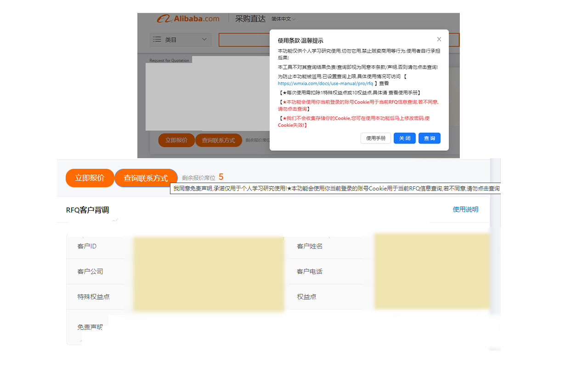This screenshot has width=588, height=368.
Task: Click the blue 查询 query button
Action: click(x=429, y=138)
